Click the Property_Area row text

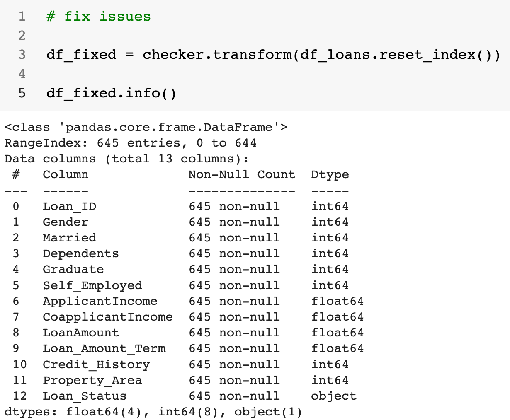(92, 380)
